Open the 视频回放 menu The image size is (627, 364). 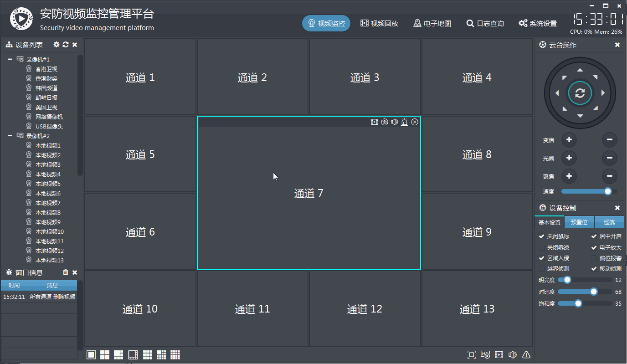(x=380, y=23)
